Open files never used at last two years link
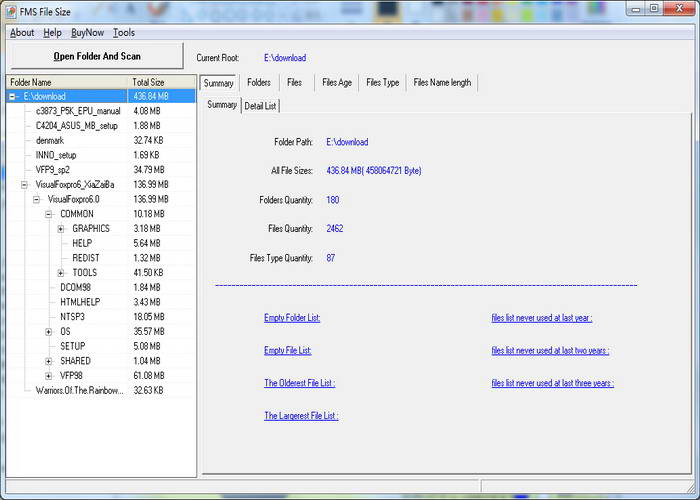700x500 pixels. [x=550, y=350]
